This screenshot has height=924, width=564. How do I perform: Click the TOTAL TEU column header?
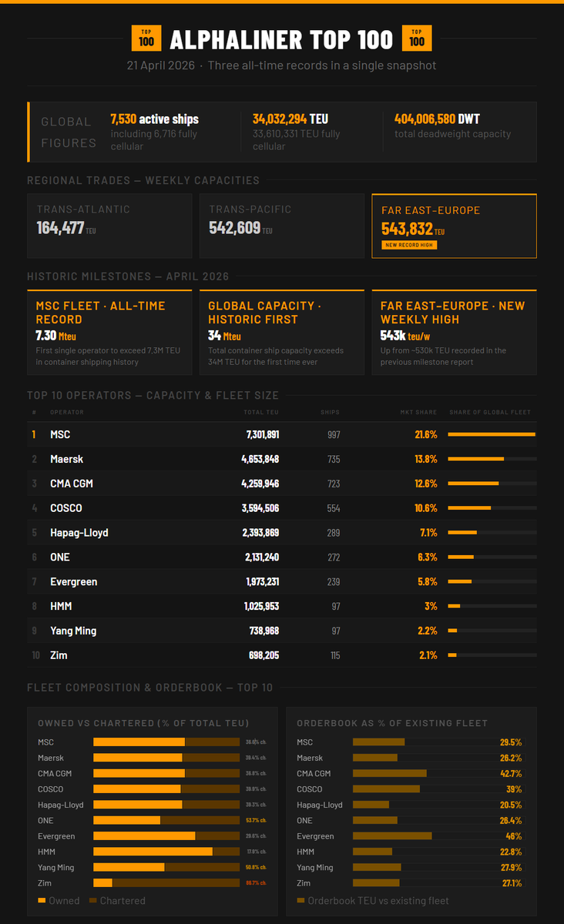click(x=261, y=413)
